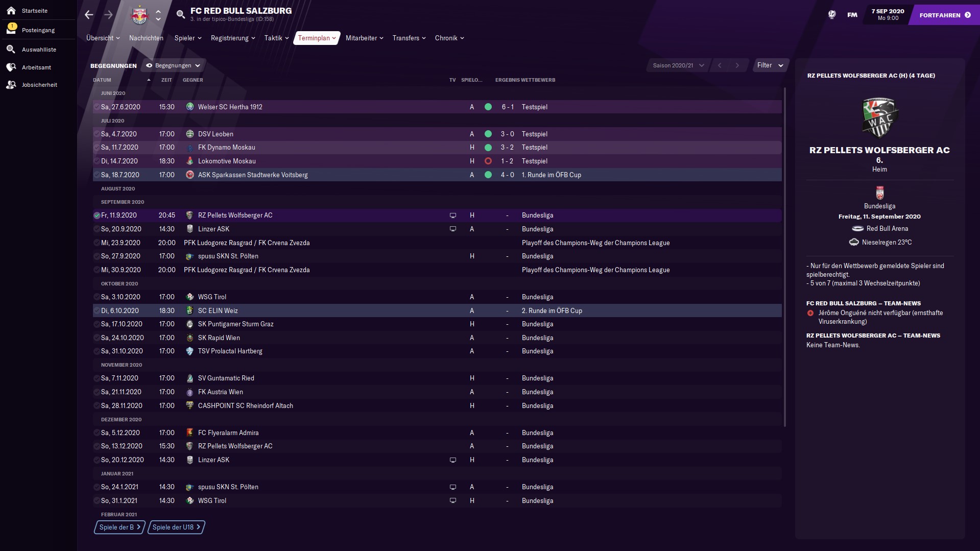
Task: Open the search magnifier icon
Action: [x=180, y=14]
